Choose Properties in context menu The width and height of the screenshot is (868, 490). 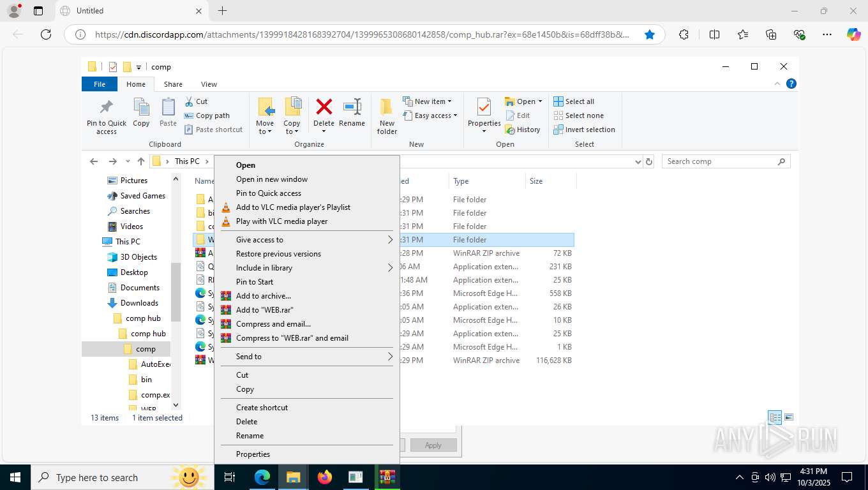click(307, 454)
